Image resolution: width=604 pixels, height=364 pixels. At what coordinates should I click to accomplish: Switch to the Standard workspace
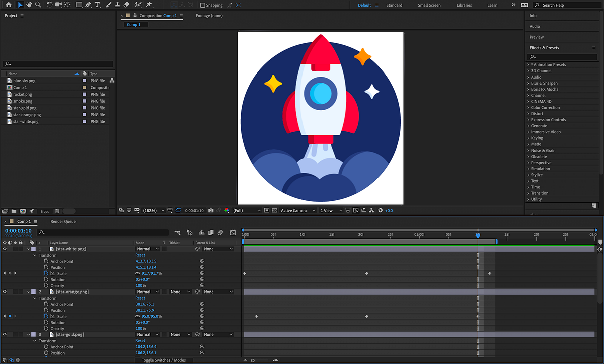pyautogui.click(x=394, y=5)
